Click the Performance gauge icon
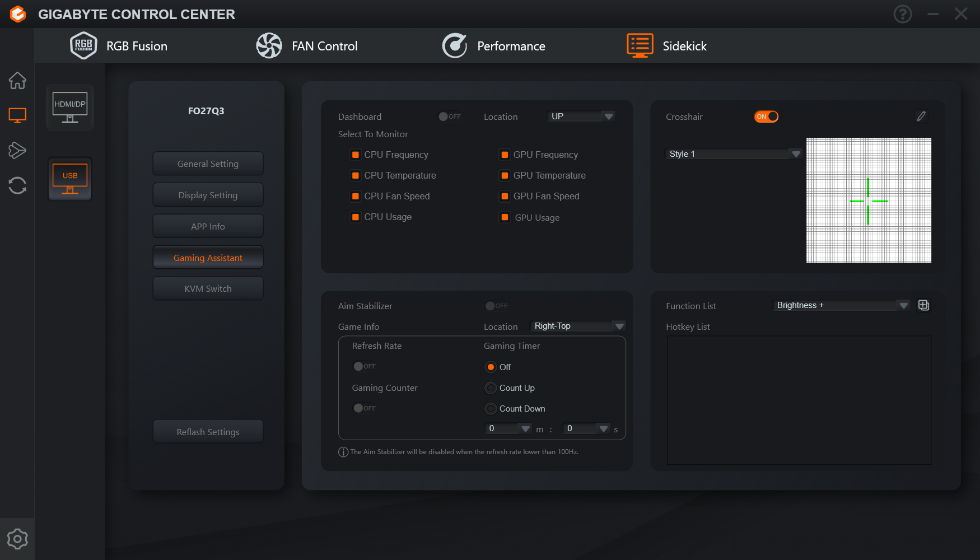This screenshot has width=980, height=560. 454,45
